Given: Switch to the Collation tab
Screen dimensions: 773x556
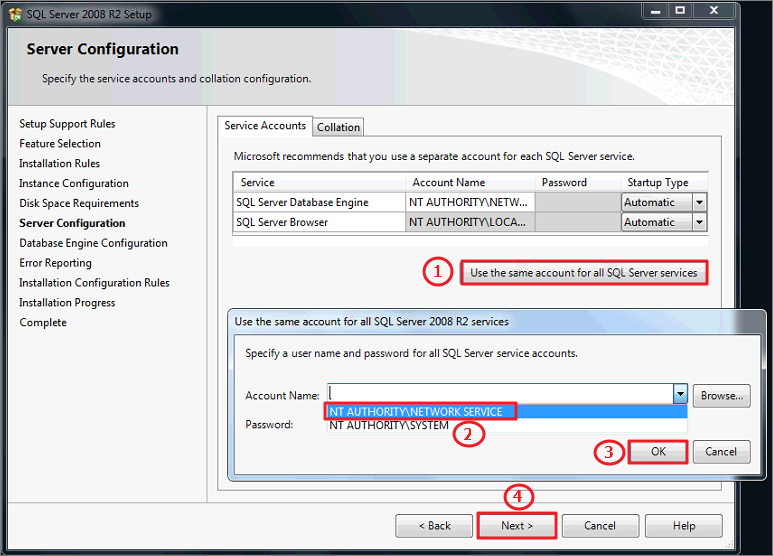Looking at the screenshot, I should pos(338,127).
